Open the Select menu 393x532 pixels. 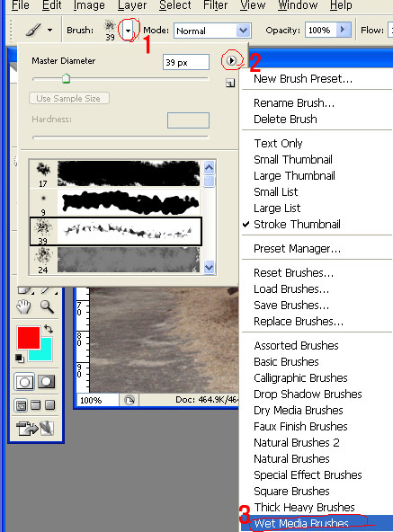pos(175,5)
